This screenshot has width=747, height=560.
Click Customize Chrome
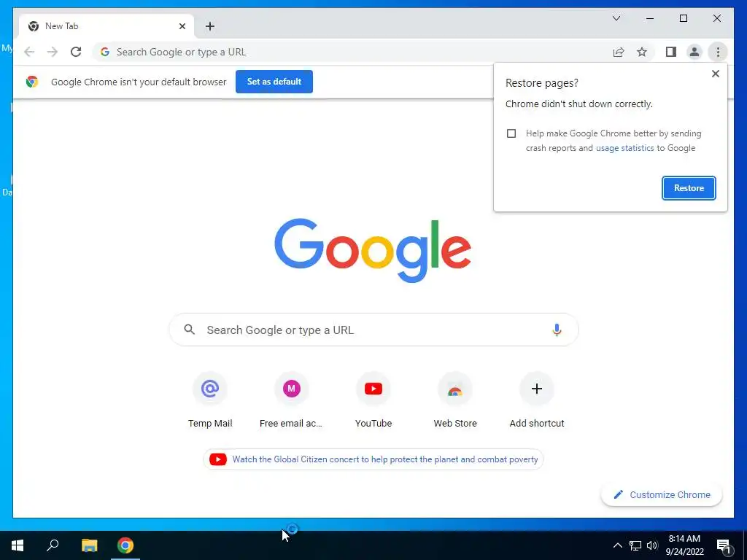click(x=662, y=495)
